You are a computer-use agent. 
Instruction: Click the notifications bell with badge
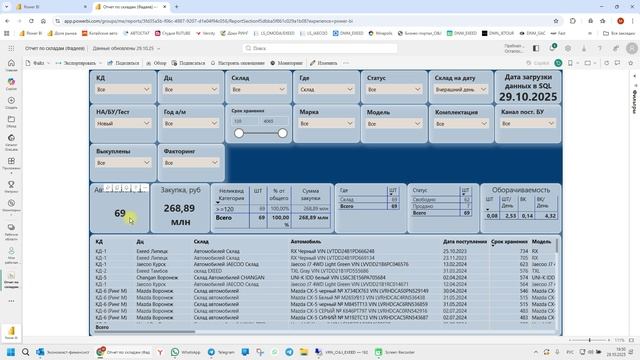[552, 48]
